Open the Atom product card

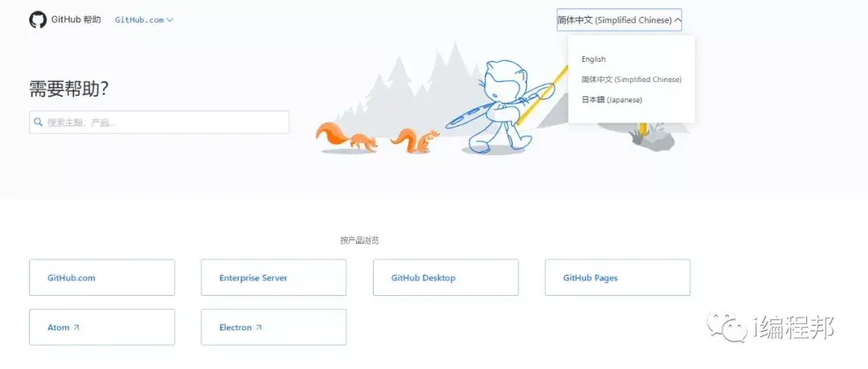coord(102,327)
